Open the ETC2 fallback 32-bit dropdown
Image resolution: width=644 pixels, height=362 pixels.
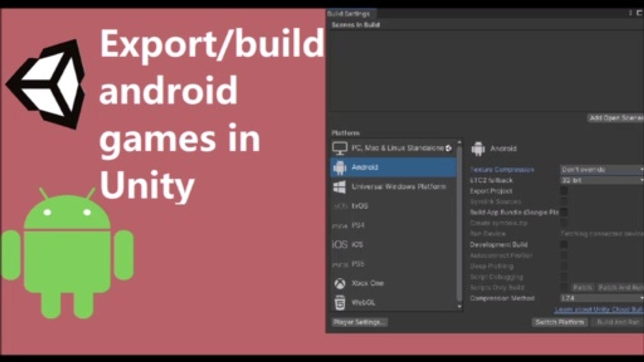[602, 180]
